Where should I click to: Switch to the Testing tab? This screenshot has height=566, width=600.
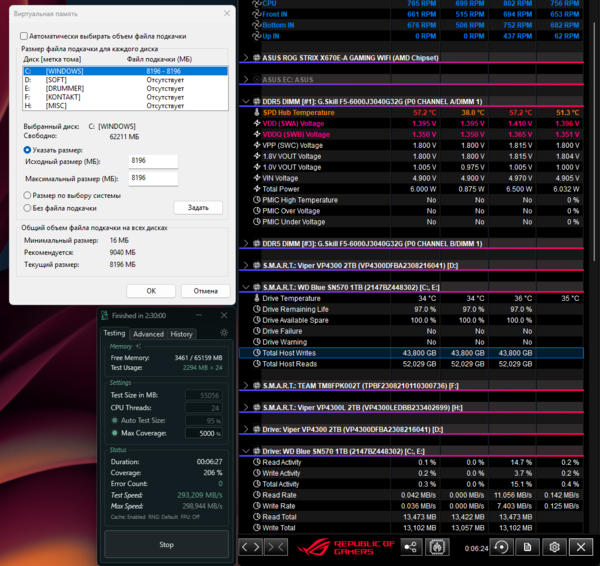coord(114,333)
